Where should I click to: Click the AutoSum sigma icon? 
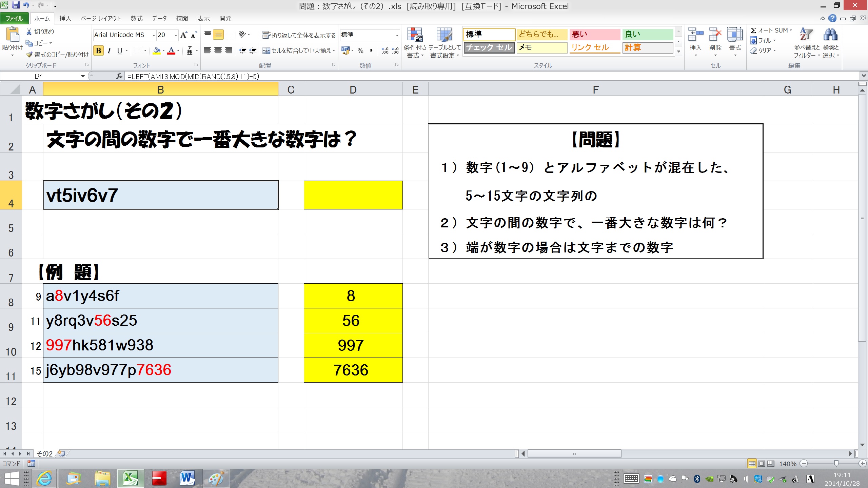coord(753,30)
